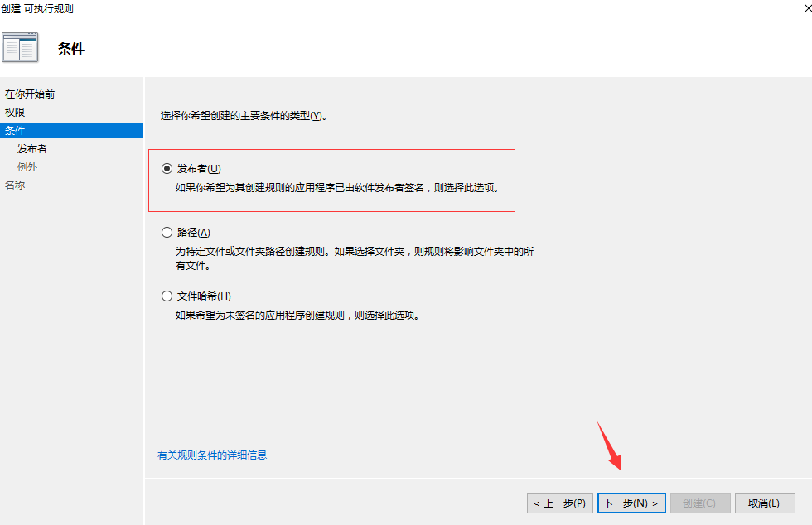Image resolution: width=812 pixels, height=525 pixels.
Task: Open the 有关规则条件的详细信息 link
Action: pyautogui.click(x=212, y=455)
